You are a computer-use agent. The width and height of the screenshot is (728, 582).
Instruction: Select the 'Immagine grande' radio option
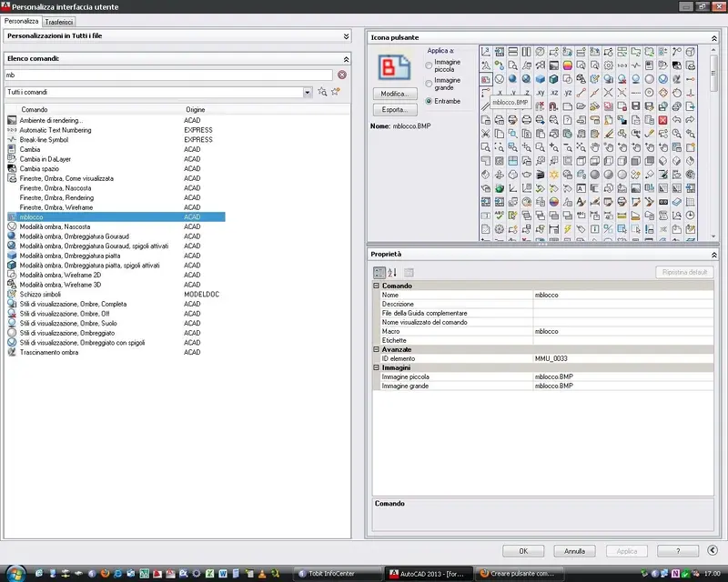tap(429, 84)
